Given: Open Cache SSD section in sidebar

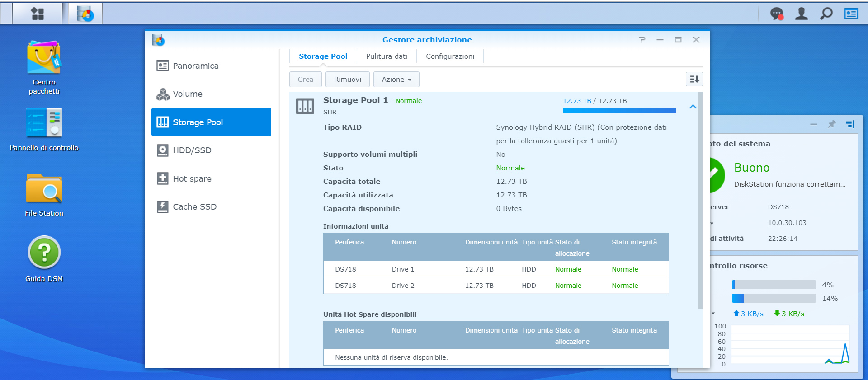Looking at the screenshot, I should (x=211, y=206).
